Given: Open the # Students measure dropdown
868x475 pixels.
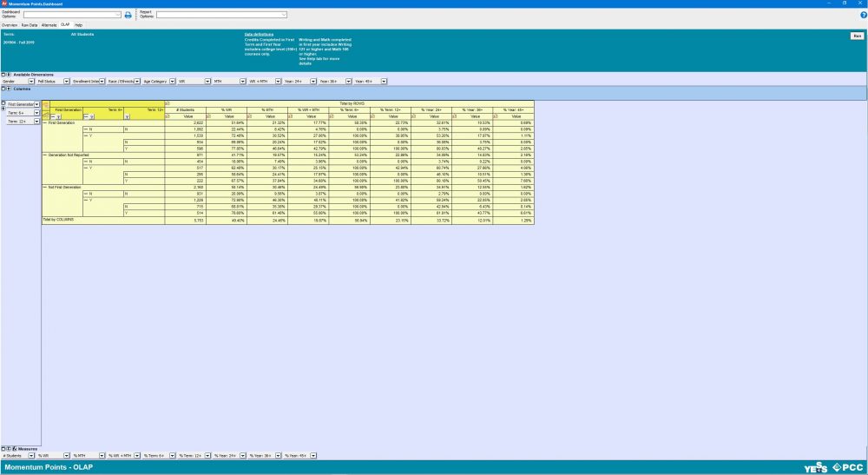Looking at the screenshot, I should pyautogui.click(x=31, y=456).
